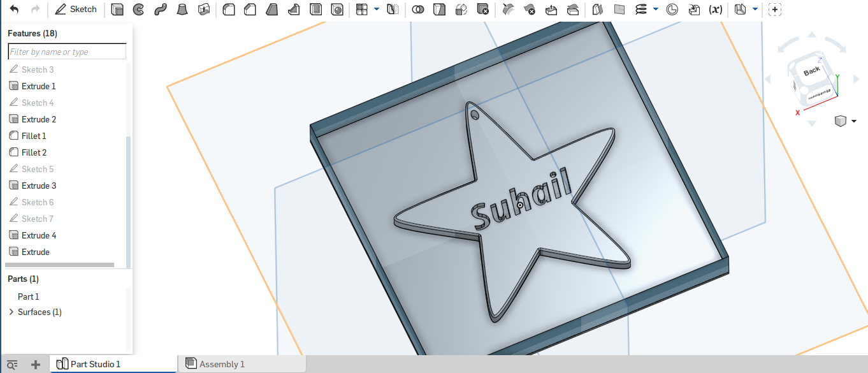Image resolution: width=868 pixels, height=373 pixels.
Task: Select the Delete part tool
Action: [484, 10]
